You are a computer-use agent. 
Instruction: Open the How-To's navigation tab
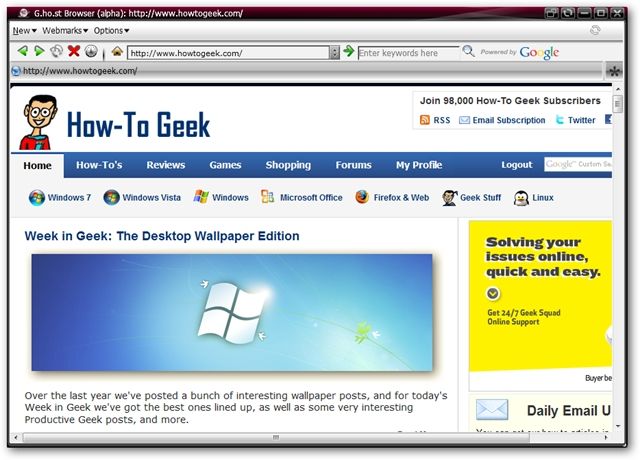click(x=99, y=165)
